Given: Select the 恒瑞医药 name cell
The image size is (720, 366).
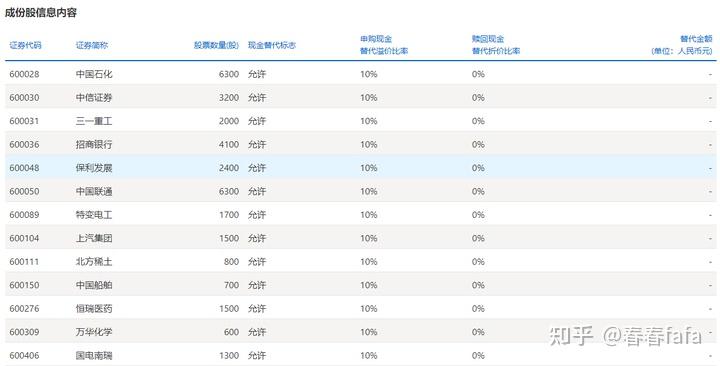Looking at the screenshot, I should (x=94, y=308).
